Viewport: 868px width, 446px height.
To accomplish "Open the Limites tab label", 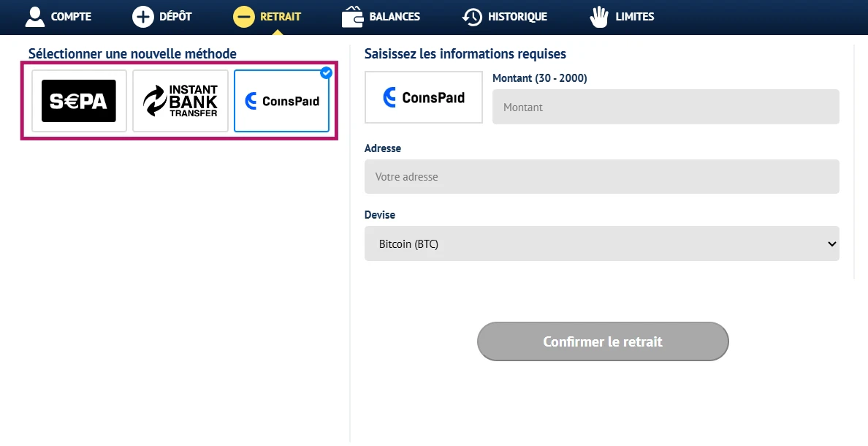I will (x=635, y=17).
